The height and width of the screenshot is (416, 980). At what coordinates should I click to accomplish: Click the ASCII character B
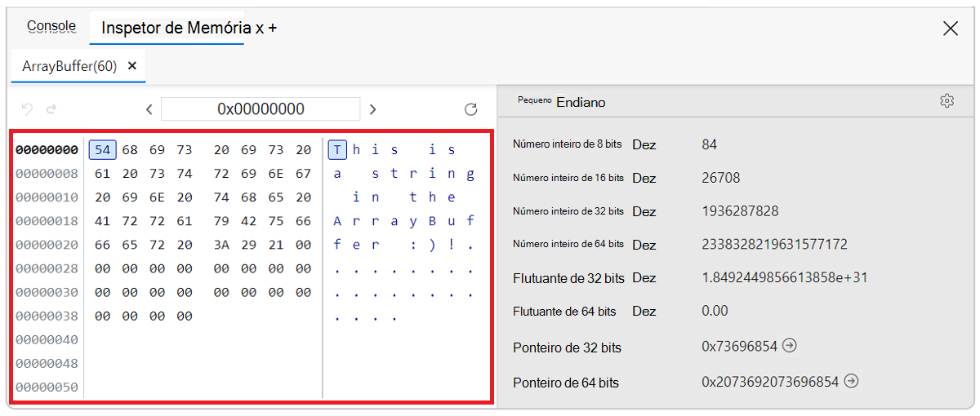coord(432,221)
